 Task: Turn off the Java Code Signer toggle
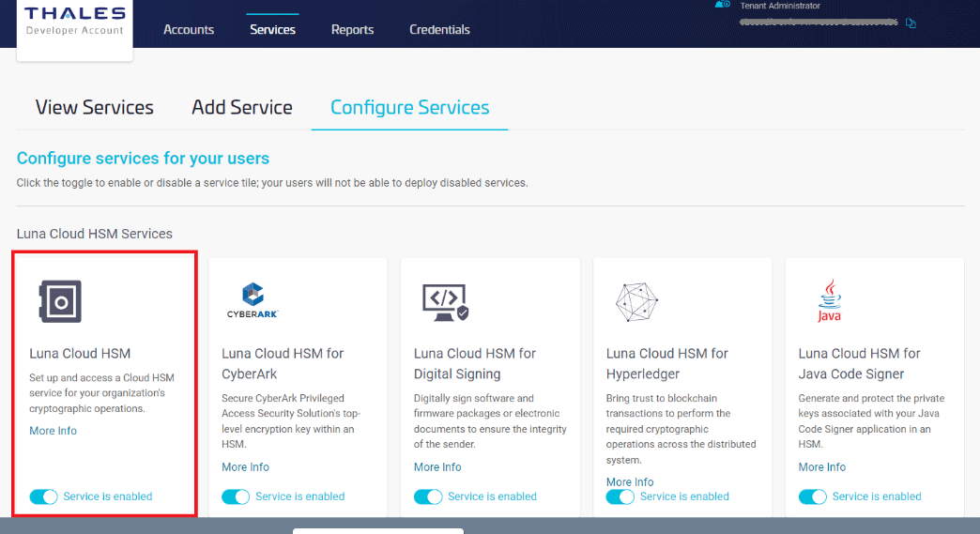tap(813, 496)
